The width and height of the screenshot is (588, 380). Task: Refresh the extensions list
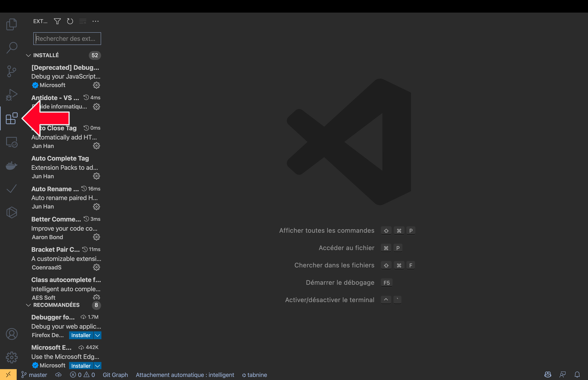(x=70, y=21)
